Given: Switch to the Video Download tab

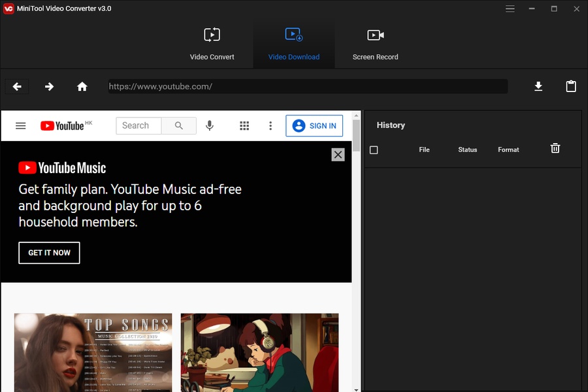Looking at the screenshot, I should pos(294,44).
